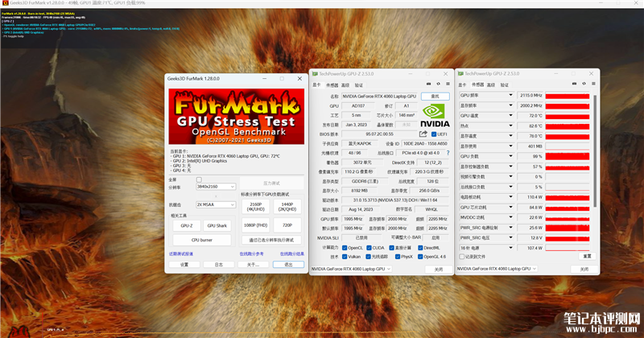This screenshot has width=644, height=338.
Task: Click the 2115.0 MHz GPU clock value
Action: [x=530, y=95]
